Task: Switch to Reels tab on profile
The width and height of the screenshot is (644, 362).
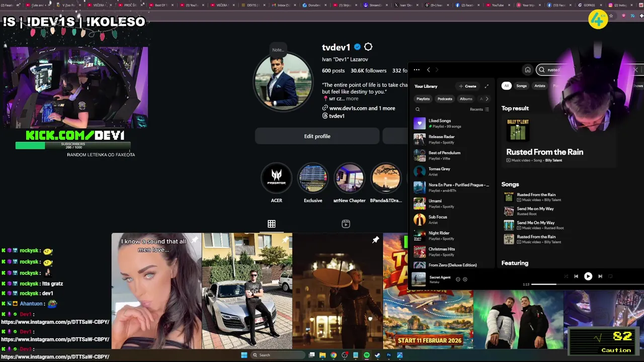Action: [346, 224]
